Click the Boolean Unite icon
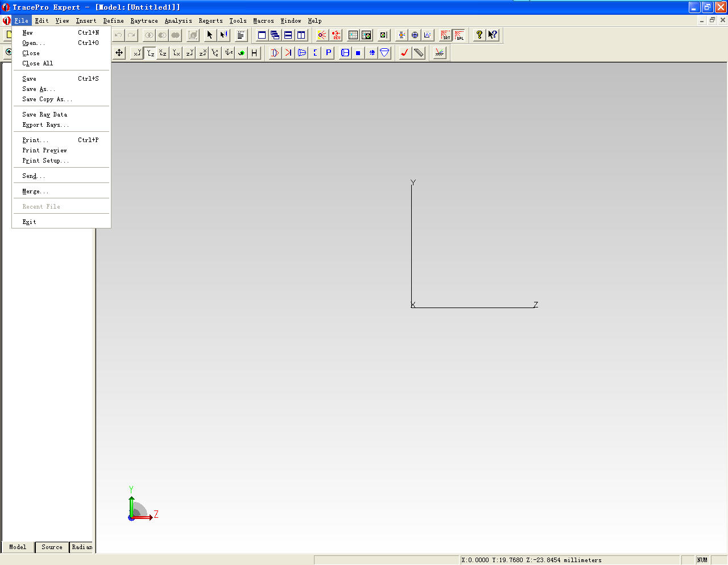728x565 pixels. pos(175,35)
